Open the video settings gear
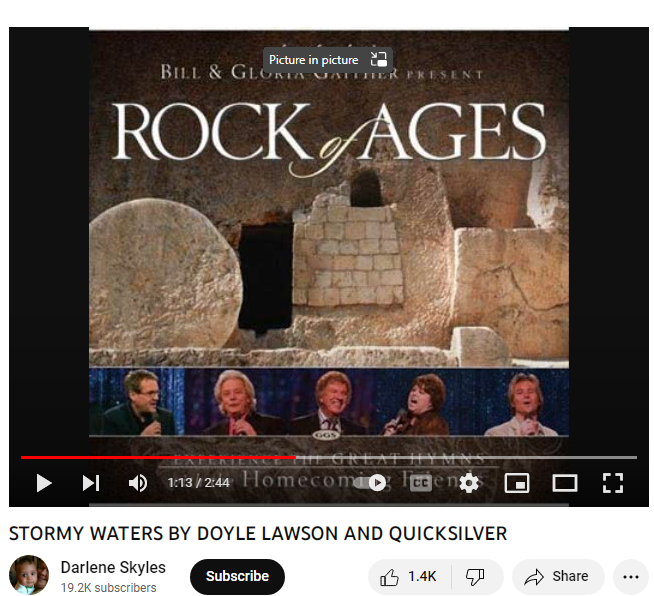Image resolution: width=654 pixels, height=596 pixels. pyautogui.click(x=469, y=483)
